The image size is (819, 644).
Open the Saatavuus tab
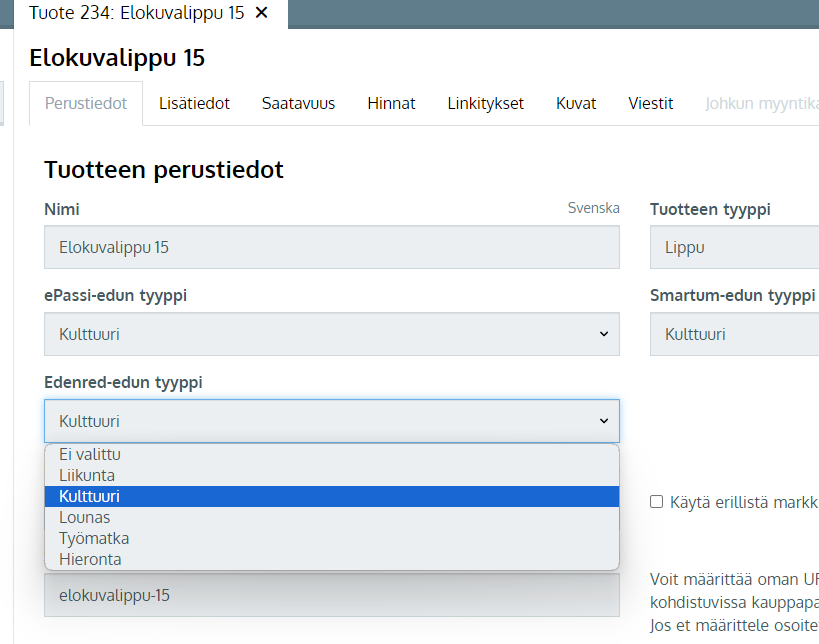coord(298,103)
